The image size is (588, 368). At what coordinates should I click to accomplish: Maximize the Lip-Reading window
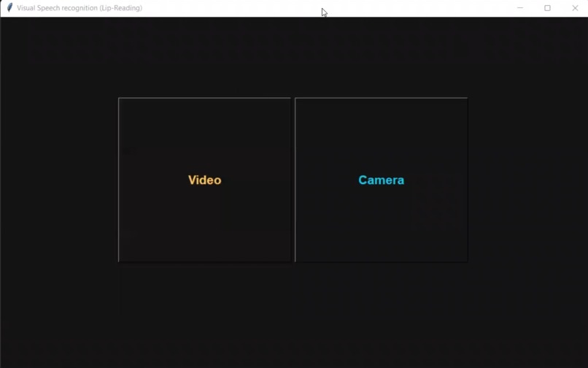[x=547, y=8]
